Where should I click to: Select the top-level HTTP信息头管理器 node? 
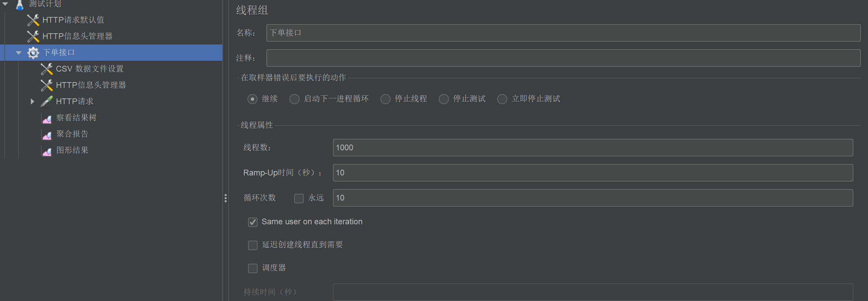pos(77,36)
